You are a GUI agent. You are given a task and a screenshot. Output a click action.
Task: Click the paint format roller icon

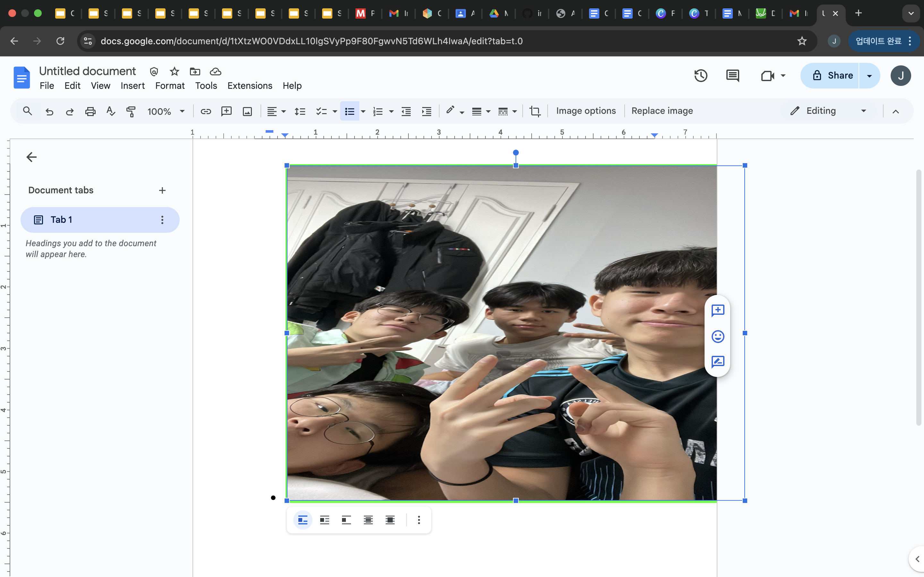tap(131, 111)
